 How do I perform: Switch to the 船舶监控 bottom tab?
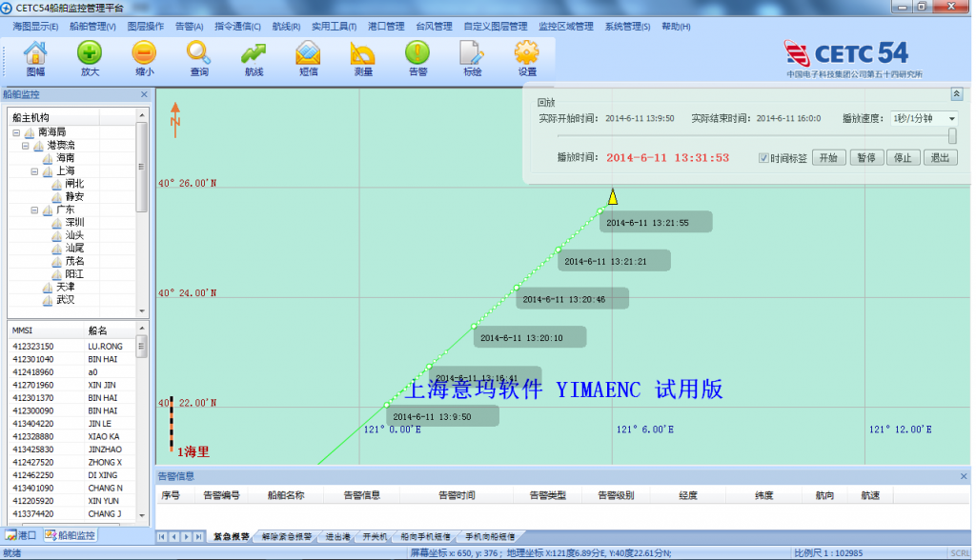click(x=70, y=535)
